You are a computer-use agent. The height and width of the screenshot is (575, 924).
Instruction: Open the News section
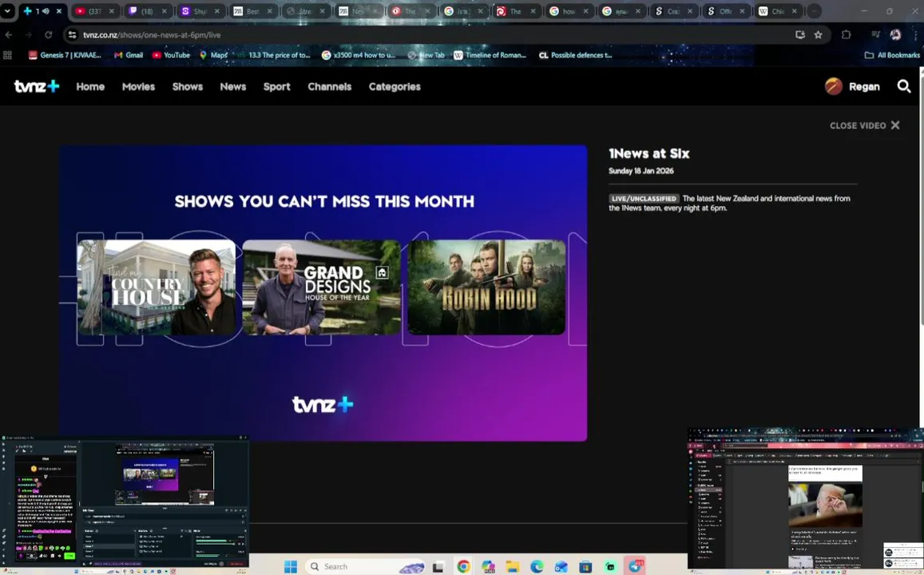[232, 86]
